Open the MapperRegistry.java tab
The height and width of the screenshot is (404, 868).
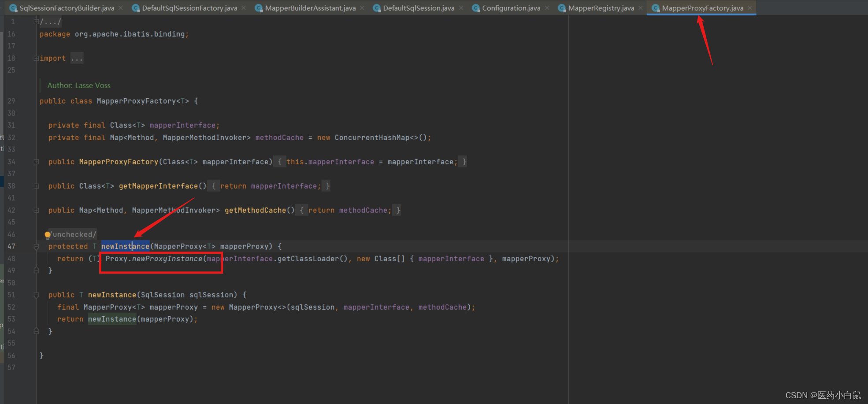click(601, 8)
